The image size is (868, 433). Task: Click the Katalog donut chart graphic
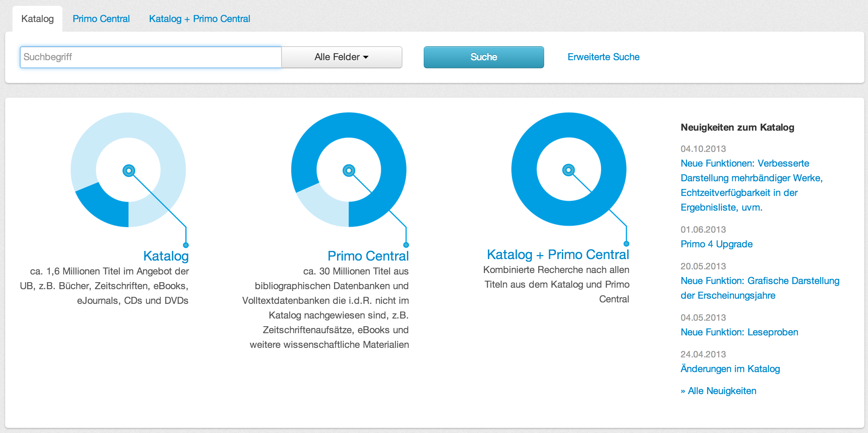pyautogui.click(x=128, y=170)
